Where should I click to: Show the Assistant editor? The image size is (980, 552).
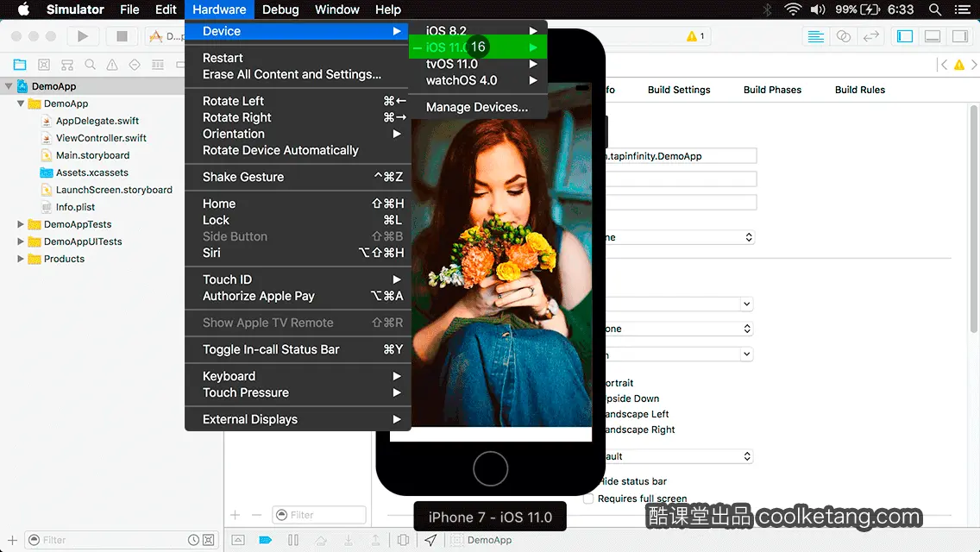843,36
